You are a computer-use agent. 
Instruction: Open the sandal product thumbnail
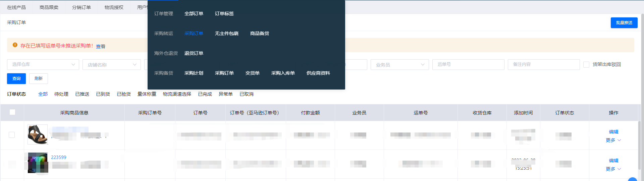click(38, 134)
